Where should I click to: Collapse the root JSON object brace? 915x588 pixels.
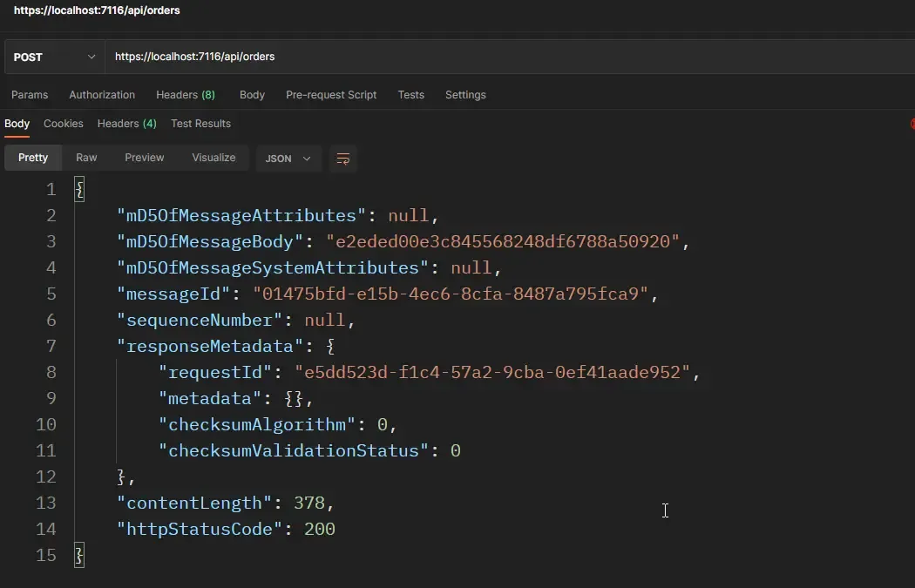[79, 188]
